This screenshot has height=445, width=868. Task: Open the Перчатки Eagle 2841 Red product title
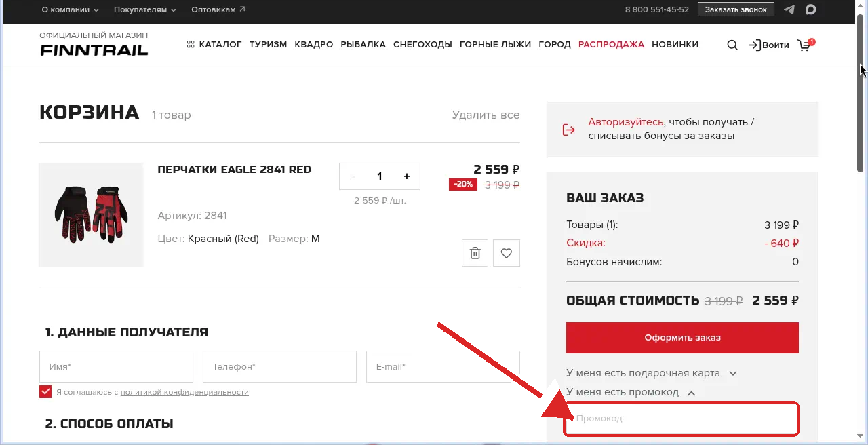coord(234,170)
